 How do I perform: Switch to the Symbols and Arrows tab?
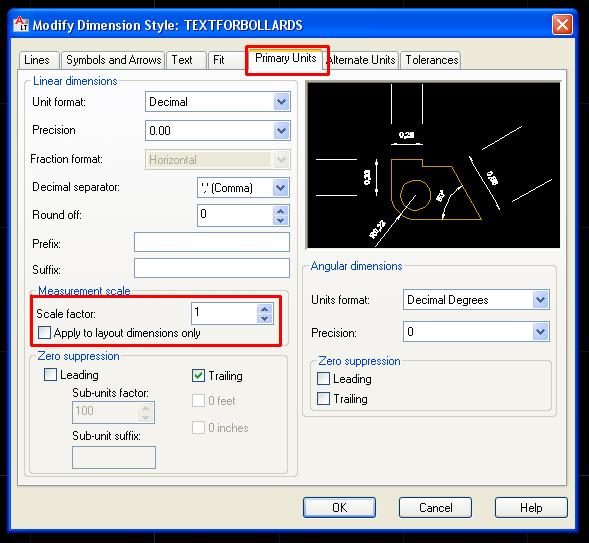tap(113, 60)
